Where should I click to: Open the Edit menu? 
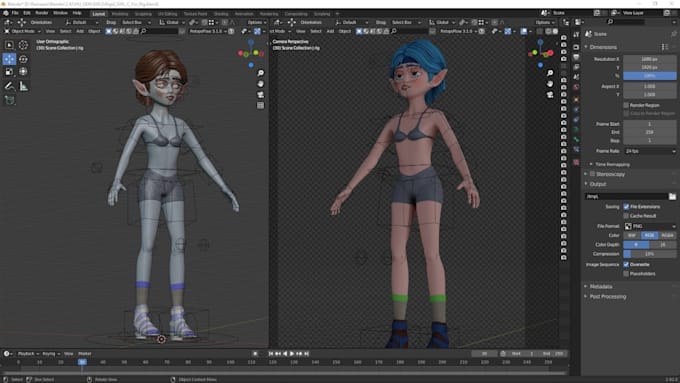[27, 13]
